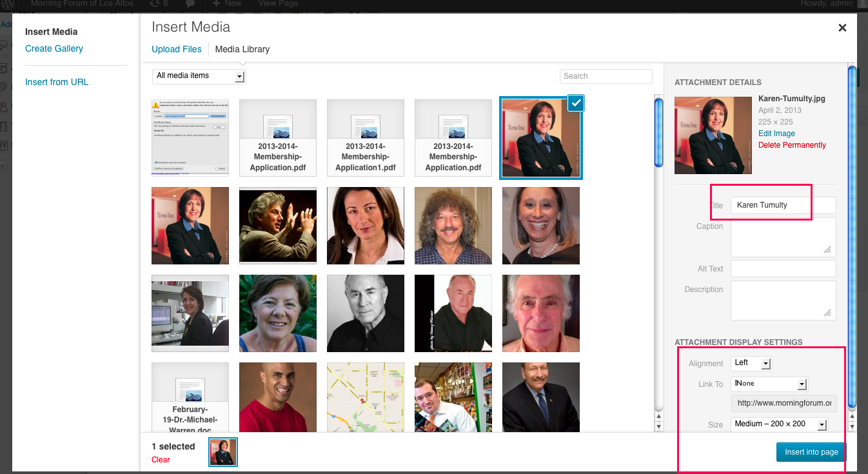Select the street map thumbnail

[x=366, y=397]
